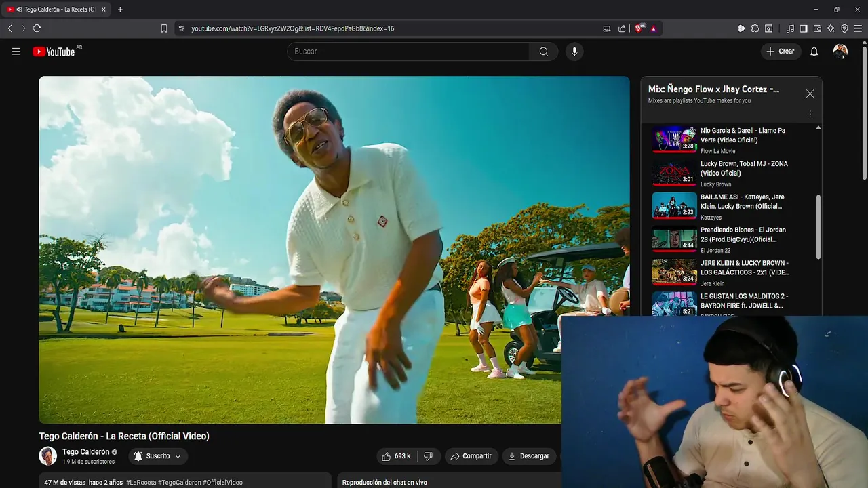This screenshot has height=488, width=868.
Task: Bookmark this page in the address bar
Action: point(164,28)
